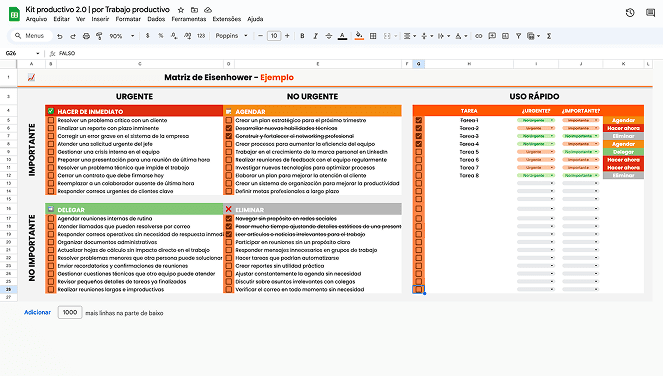Viewport: 663px width, 376px height.
Task: Insert a link icon
Action: click(x=479, y=36)
